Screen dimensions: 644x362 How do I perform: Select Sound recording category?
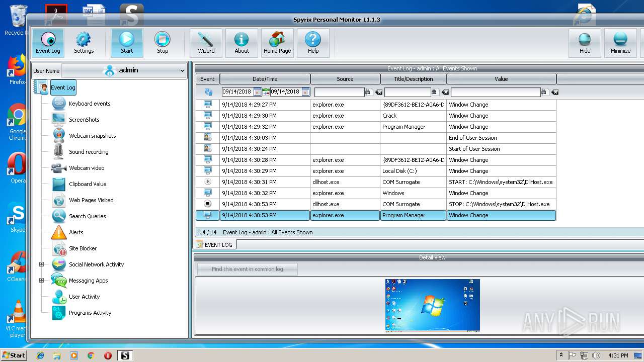pos(89,152)
